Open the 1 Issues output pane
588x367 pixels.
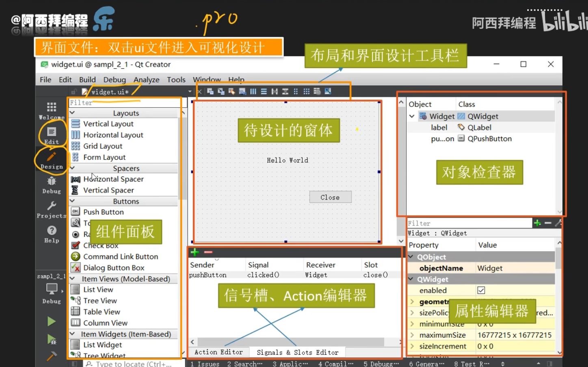205,364
